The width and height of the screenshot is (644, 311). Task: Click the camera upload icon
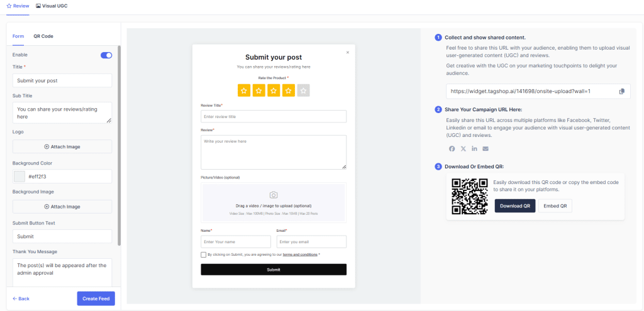coord(273,195)
